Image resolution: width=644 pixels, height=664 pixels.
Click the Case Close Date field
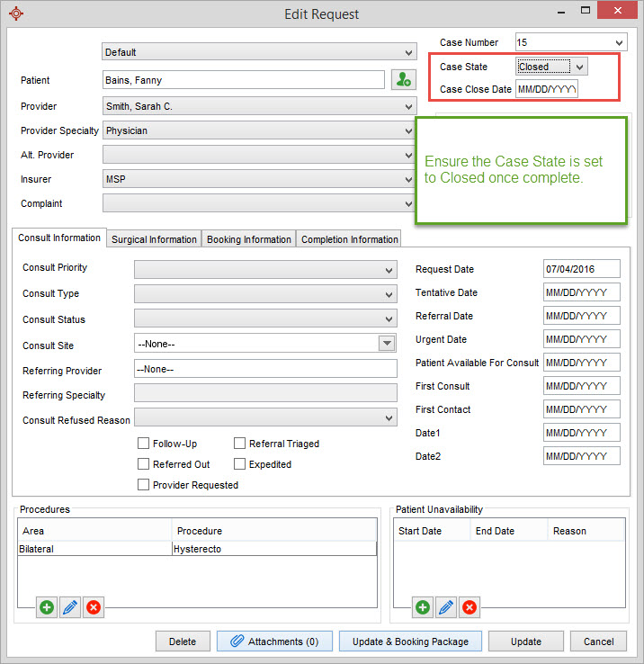point(547,90)
